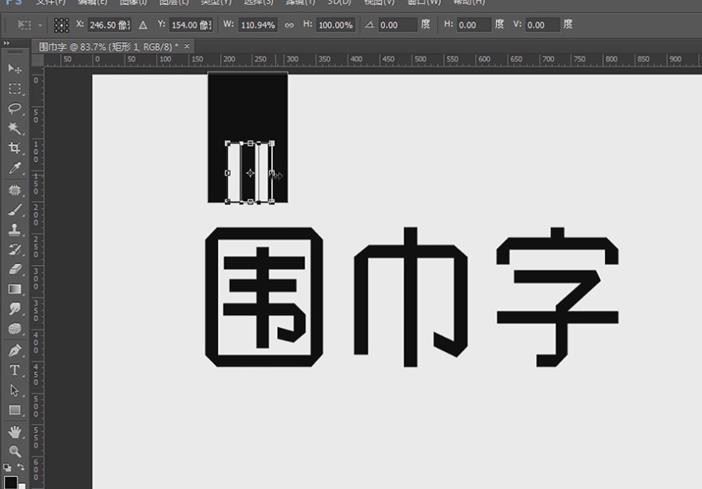Select the Eraser tool

click(x=14, y=269)
